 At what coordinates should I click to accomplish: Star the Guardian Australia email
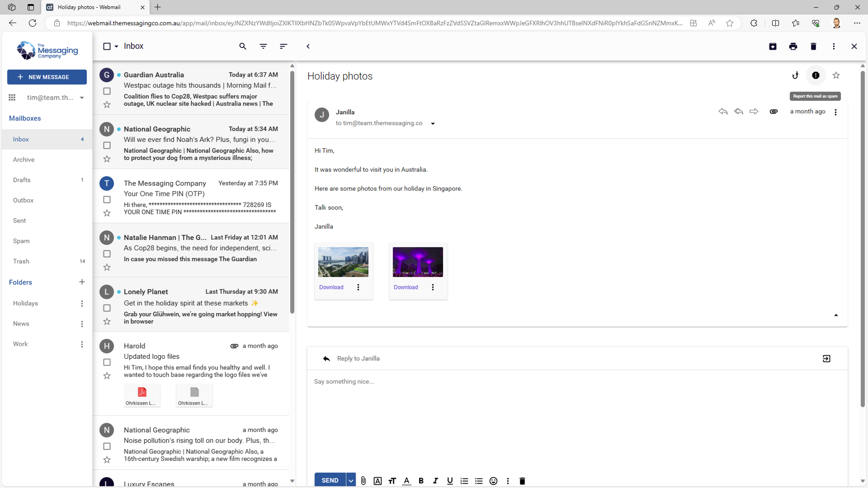[x=107, y=105]
